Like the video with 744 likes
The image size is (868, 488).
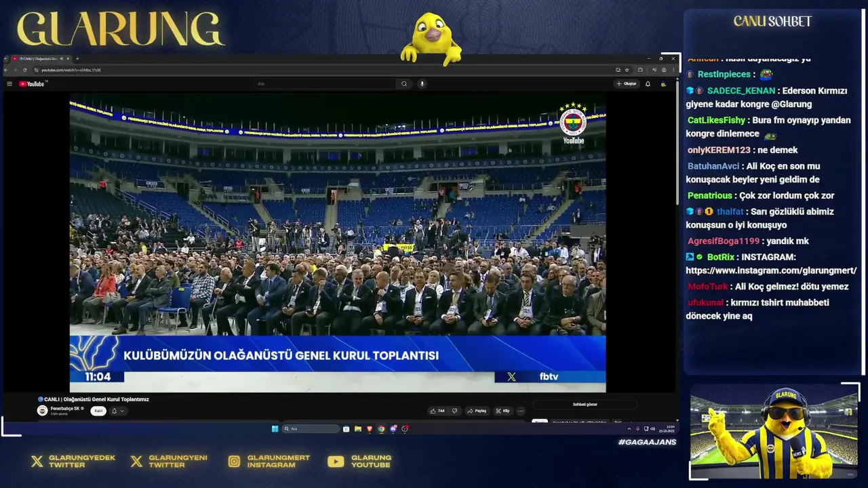437,411
